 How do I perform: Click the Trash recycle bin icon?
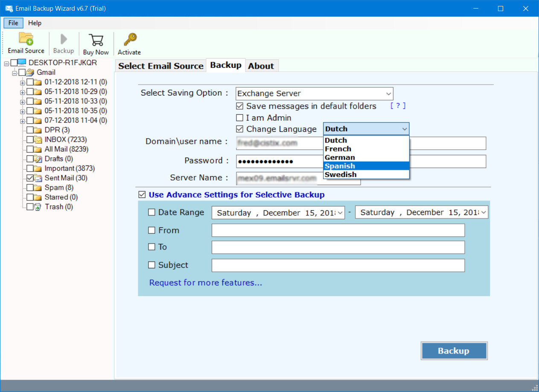pyautogui.click(x=38, y=207)
